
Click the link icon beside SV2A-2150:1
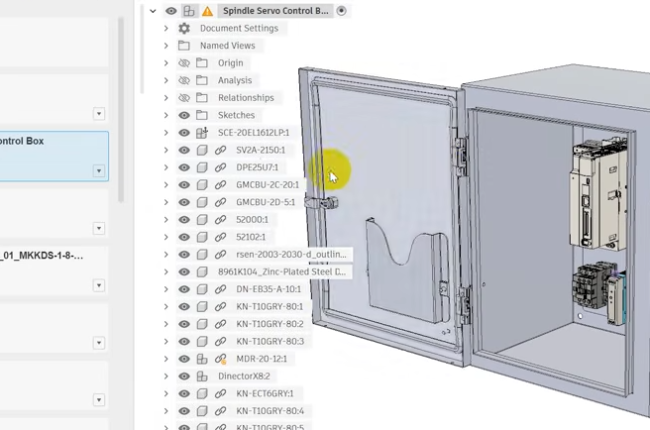coord(220,150)
